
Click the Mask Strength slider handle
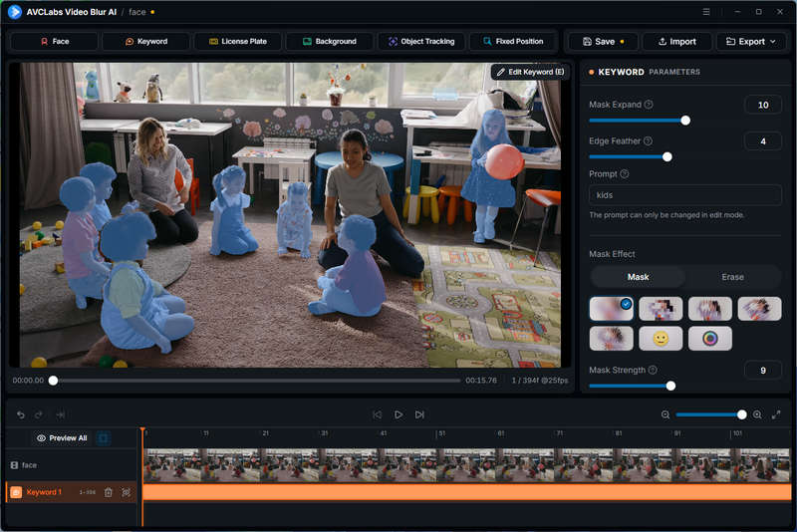pyautogui.click(x=670, y=387)
